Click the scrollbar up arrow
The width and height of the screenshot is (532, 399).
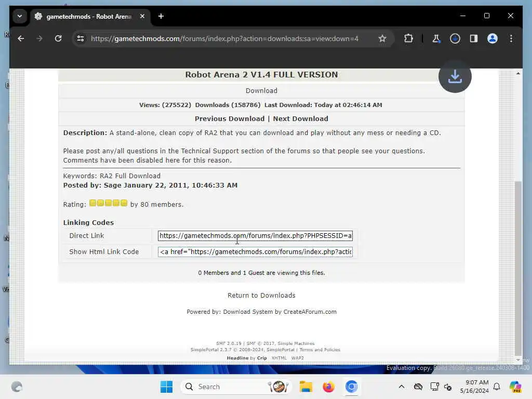coord(518,73)
